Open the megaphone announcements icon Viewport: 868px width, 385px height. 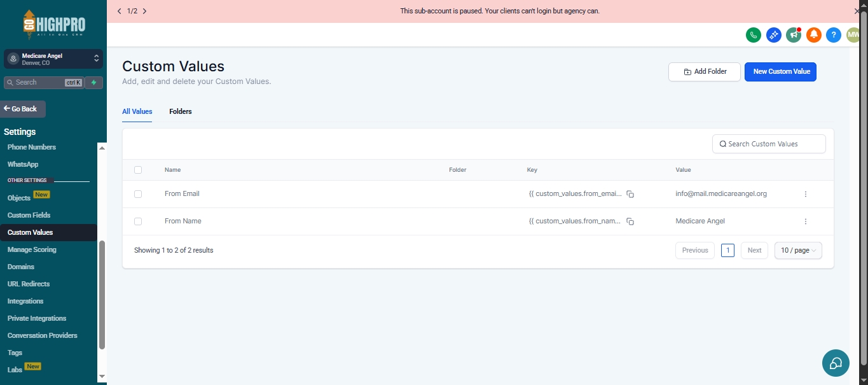click(x=794, y=35)
